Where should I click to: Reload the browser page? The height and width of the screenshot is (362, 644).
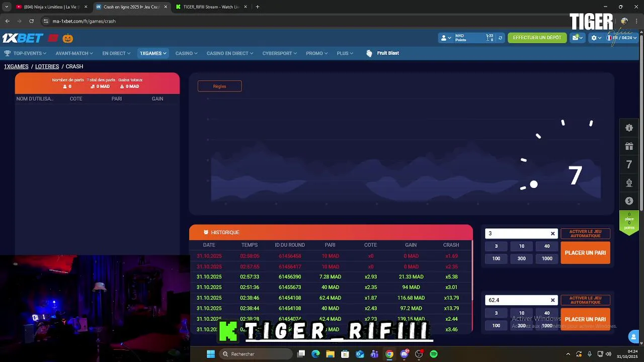(31, 21)
